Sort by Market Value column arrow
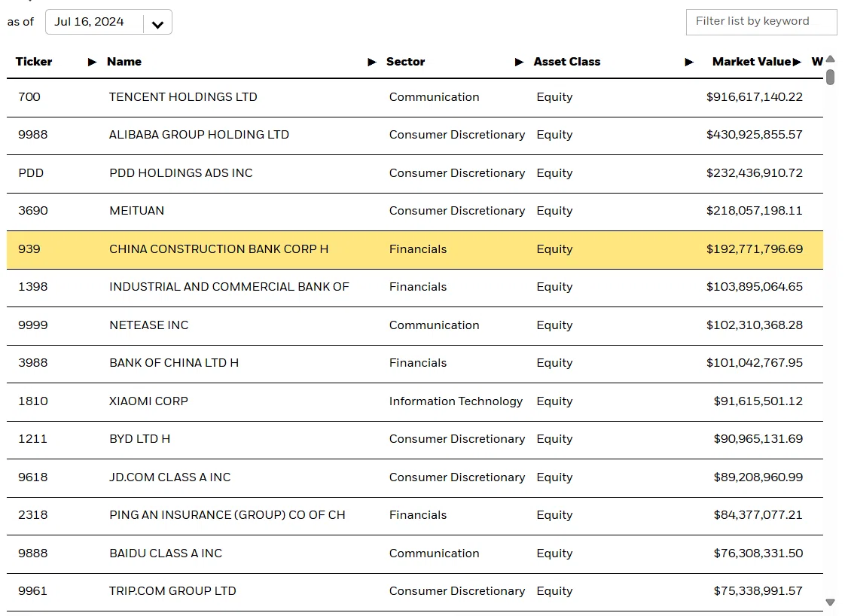 coord(797,62)
